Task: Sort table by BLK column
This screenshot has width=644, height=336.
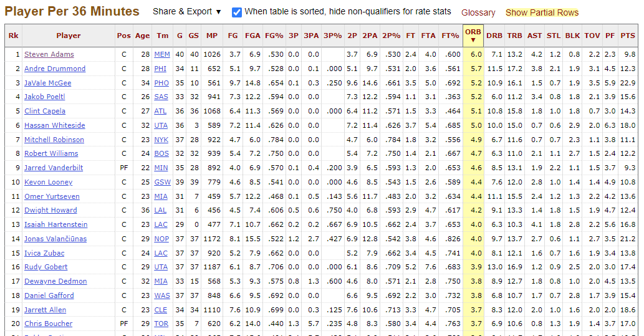Action: coord(572,36)
